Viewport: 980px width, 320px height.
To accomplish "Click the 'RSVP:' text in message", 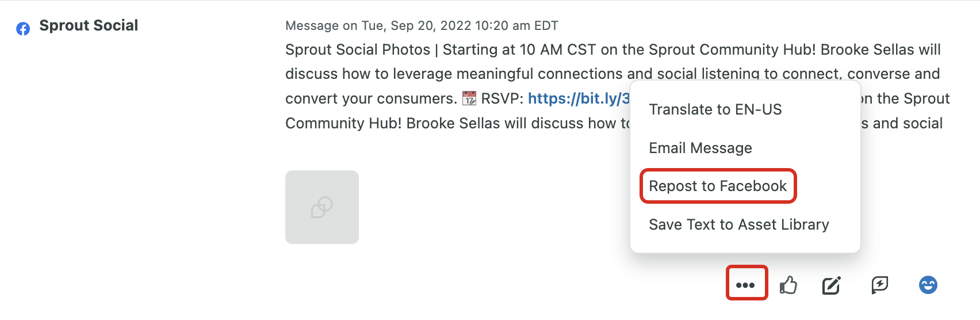I will [x=502, y=98].
